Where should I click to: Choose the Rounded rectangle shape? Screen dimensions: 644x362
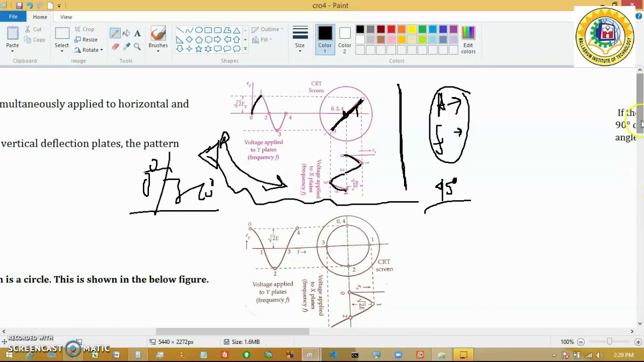coord(218,30)
